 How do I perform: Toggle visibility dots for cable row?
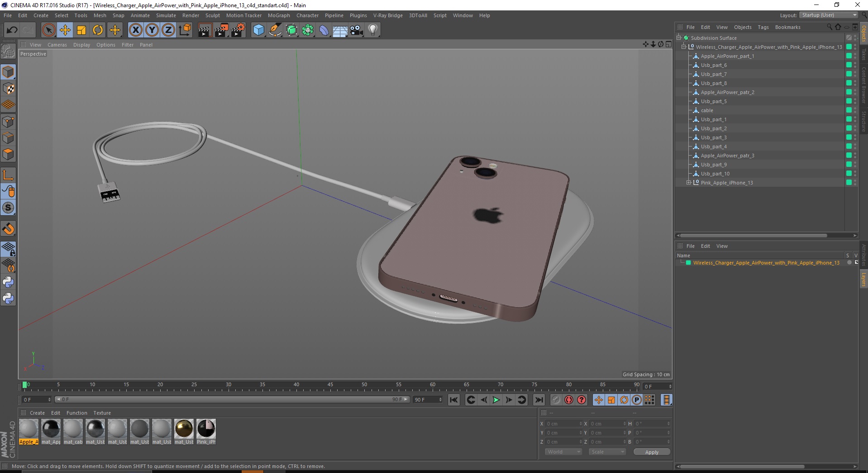(855, 110)
